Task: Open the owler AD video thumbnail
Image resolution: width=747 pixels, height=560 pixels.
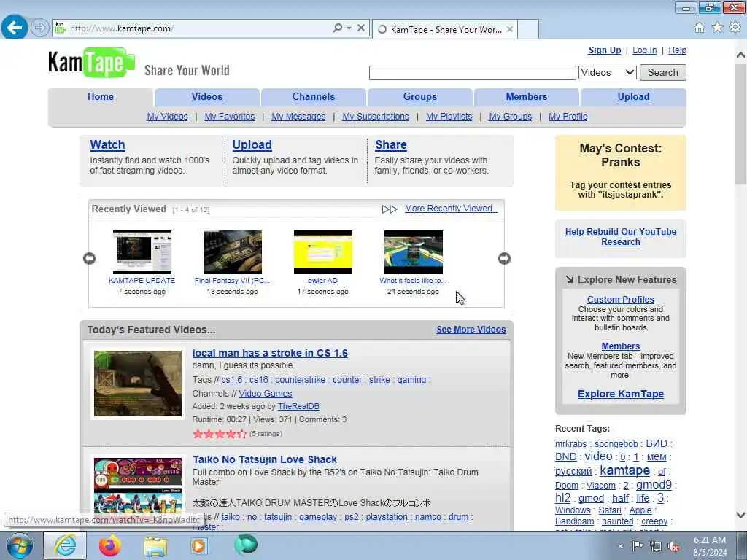Action: point(323,252)
